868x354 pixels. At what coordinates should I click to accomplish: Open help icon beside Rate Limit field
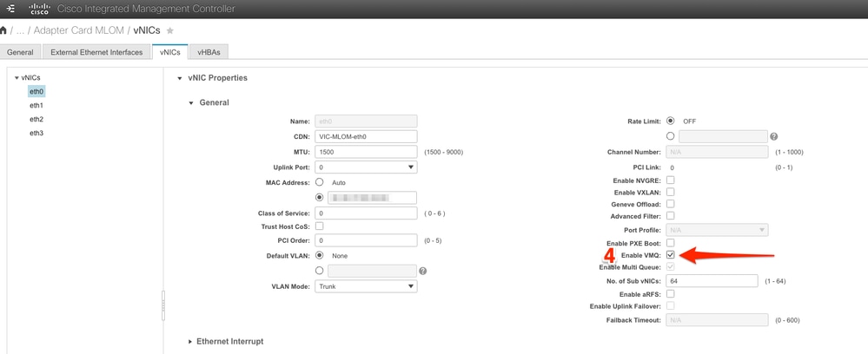coord(774,136)
